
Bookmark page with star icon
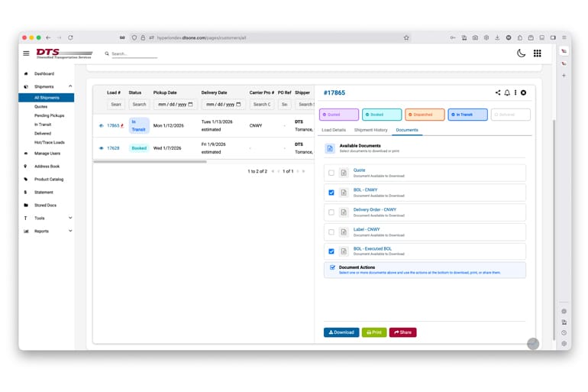coord(406,37)
